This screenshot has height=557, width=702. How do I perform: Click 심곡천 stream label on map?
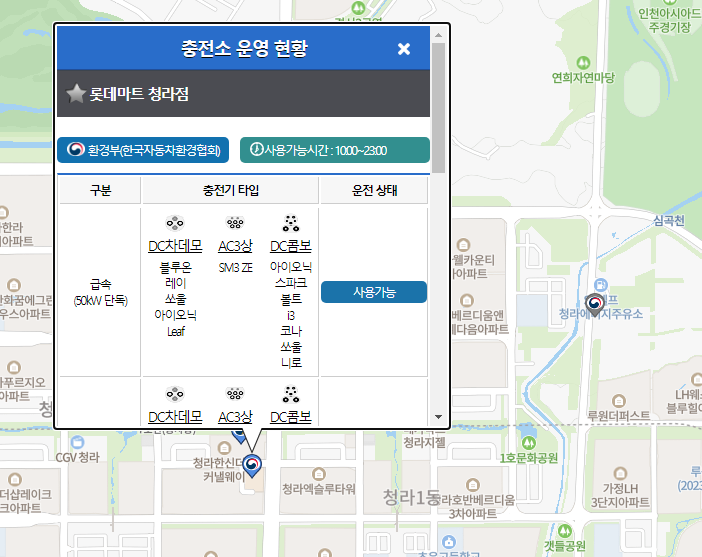tap(669, 220)
